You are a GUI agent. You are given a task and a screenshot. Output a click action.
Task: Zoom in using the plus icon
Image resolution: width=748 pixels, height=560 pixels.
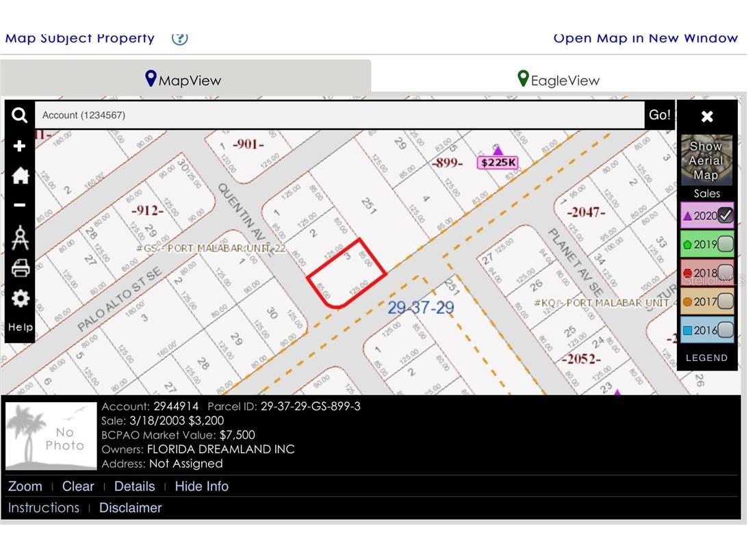(19, 145)
